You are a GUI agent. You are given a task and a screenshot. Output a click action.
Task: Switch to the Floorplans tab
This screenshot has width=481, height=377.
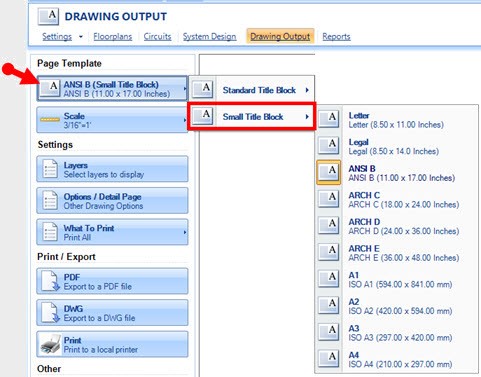point(113,36)
